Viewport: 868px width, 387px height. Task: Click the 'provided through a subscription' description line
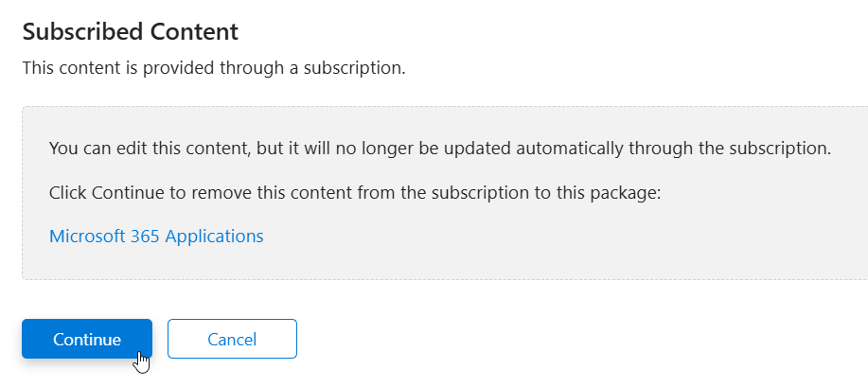click(x=214, y=69)
